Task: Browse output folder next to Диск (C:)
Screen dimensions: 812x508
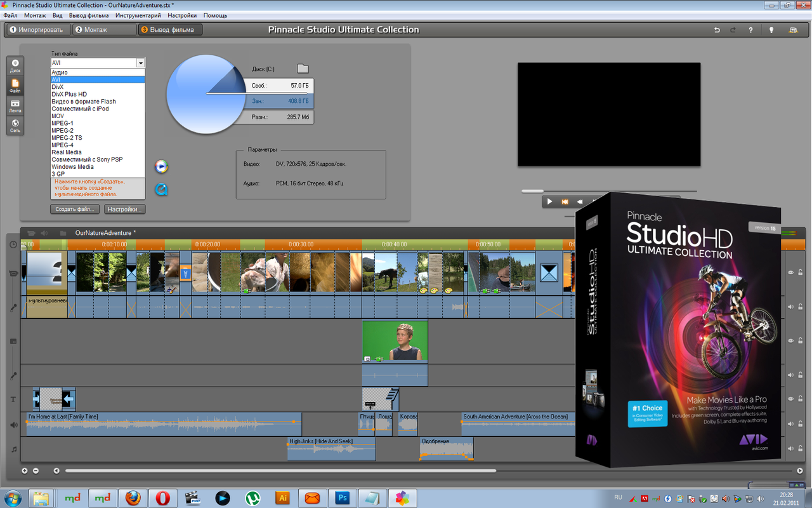Action: click(x=303, y=69)
